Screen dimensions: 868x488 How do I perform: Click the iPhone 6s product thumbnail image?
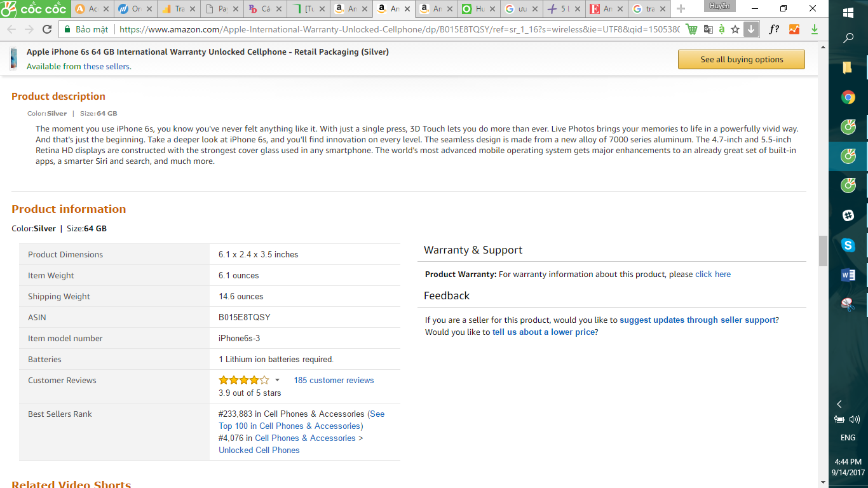[13, 58]
